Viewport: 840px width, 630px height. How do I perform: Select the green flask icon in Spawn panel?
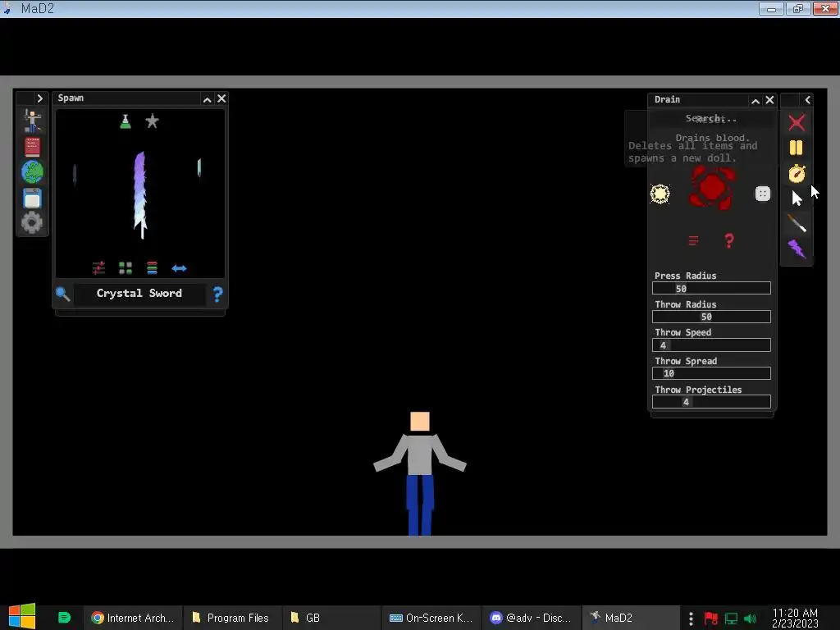point(126,121)
